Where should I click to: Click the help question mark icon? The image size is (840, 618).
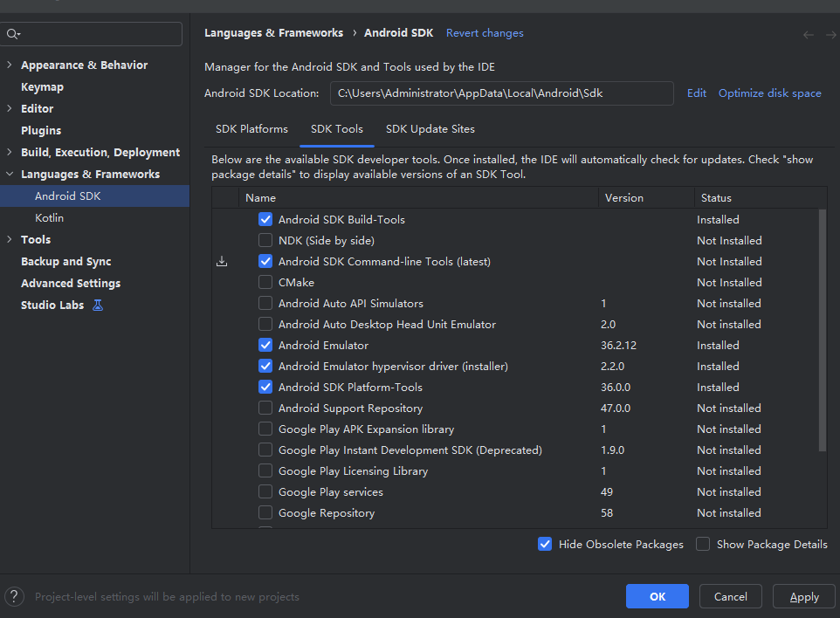[x=14, y=596]
